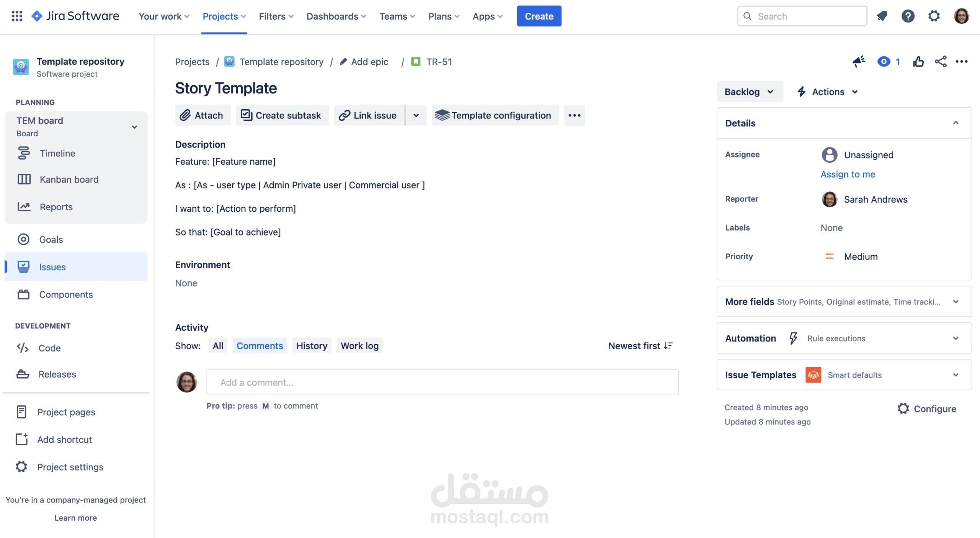
Task: Open the notifications bell icon
Action: click(882, 16)
